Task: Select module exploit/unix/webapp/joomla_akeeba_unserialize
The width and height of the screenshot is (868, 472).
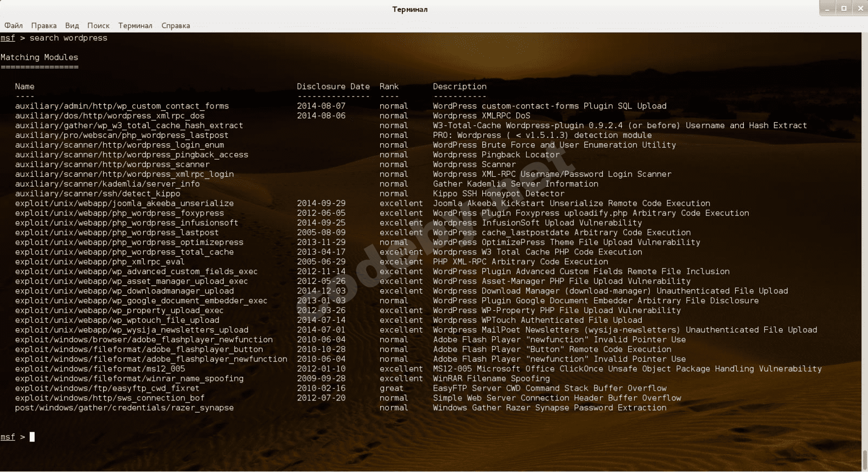Action: coord(124,204)
